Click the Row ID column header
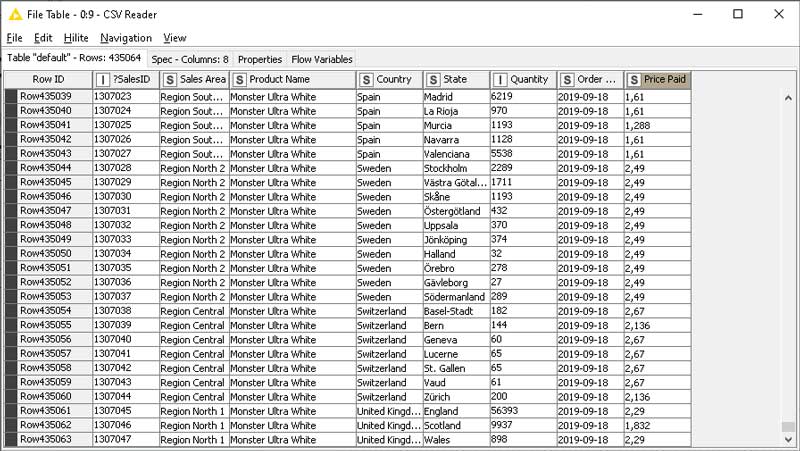 point(48,80)
